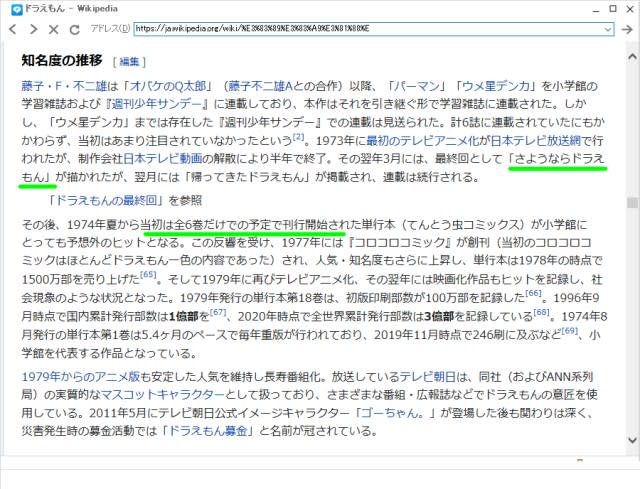Open the パーマン link
The width and height of the screenshot is (640, 489).
[x=416, y=86]
